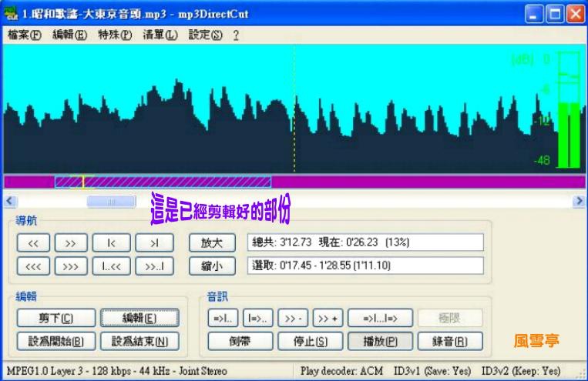Open the 特殊(P) menu
The width and height of the screenshot is (588, 381).
(x=115, y=35)
